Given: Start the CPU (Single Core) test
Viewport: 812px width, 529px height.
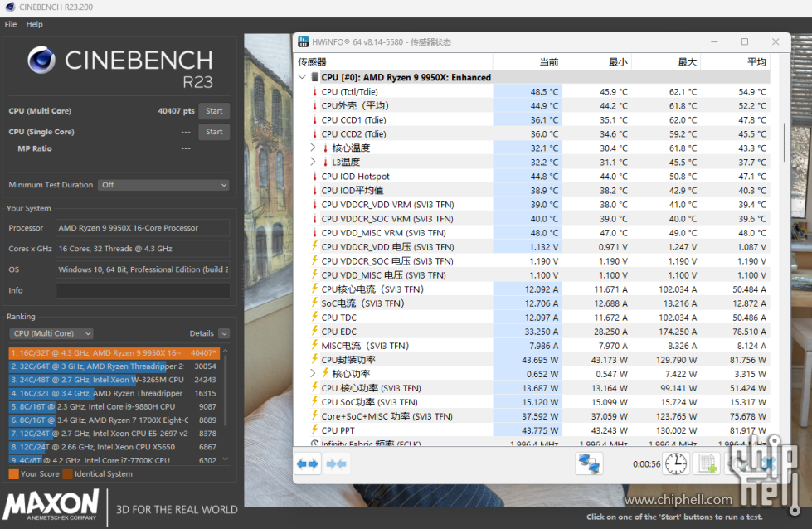Looking at the screenshot, I should pyautogui.click(x=214, y=132).
